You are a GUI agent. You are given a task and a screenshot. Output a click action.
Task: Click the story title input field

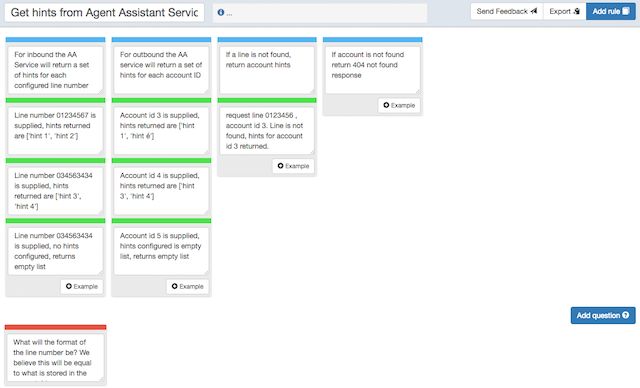[x=104, y=13]
